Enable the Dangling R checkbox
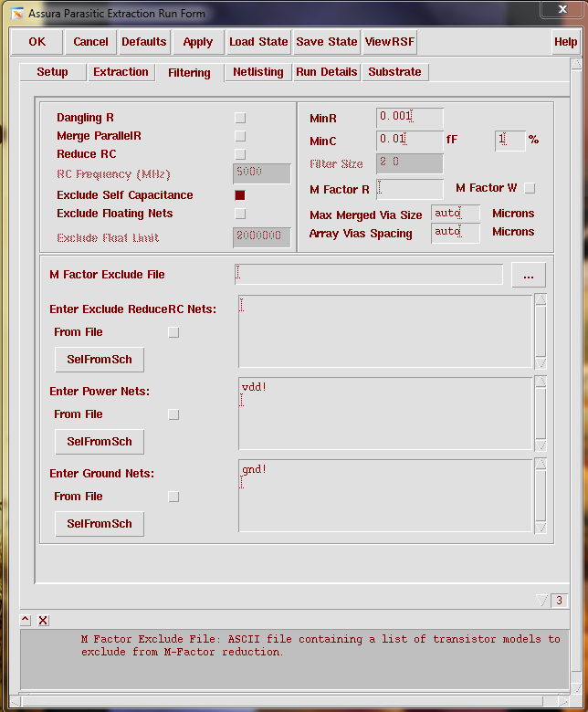This screenshot has height=712, width=588. click(240, 118)
